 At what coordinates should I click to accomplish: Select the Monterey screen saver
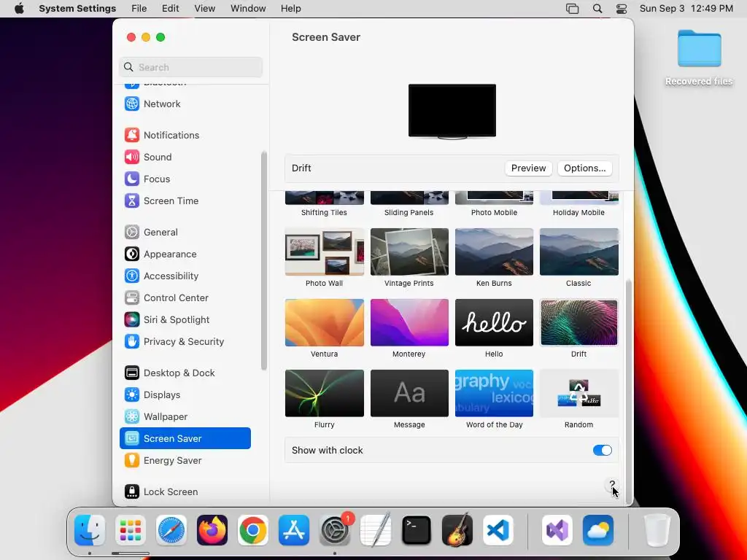coord(409,322)
